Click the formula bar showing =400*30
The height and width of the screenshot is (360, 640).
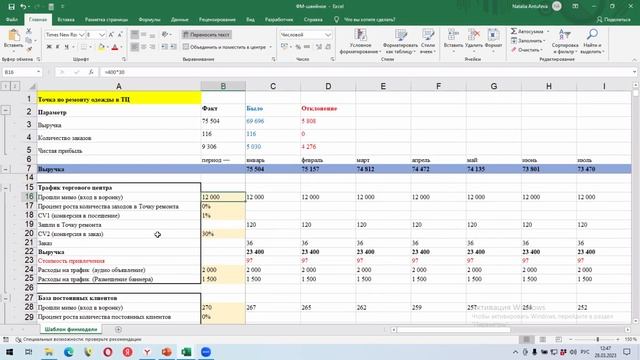[x=367, y=72]
